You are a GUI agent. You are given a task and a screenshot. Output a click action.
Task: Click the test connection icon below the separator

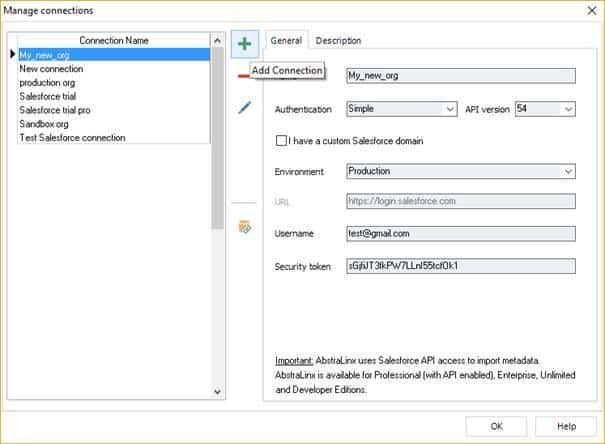245,227
